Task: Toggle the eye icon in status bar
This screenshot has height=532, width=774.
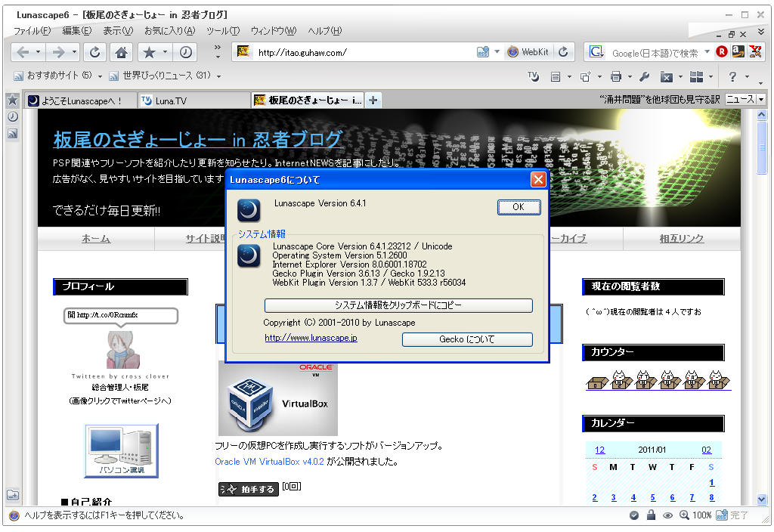Action: click(667, 515)
